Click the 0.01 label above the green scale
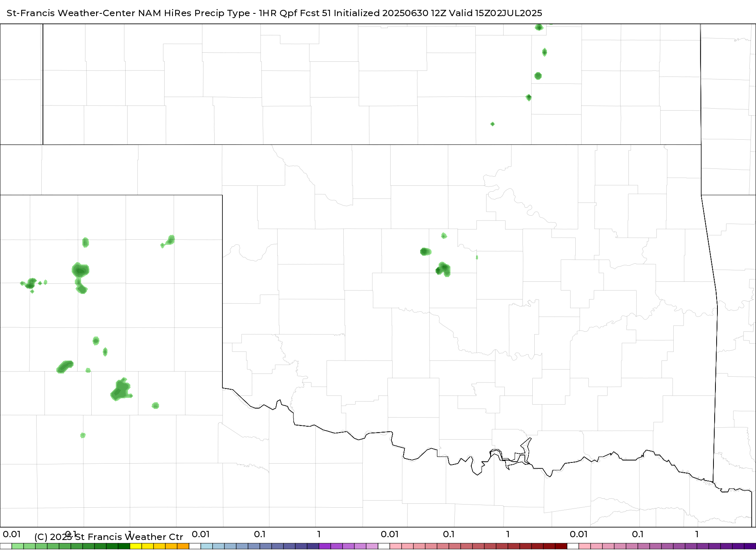This screenshot has height=551, width=756. [12, 534]
